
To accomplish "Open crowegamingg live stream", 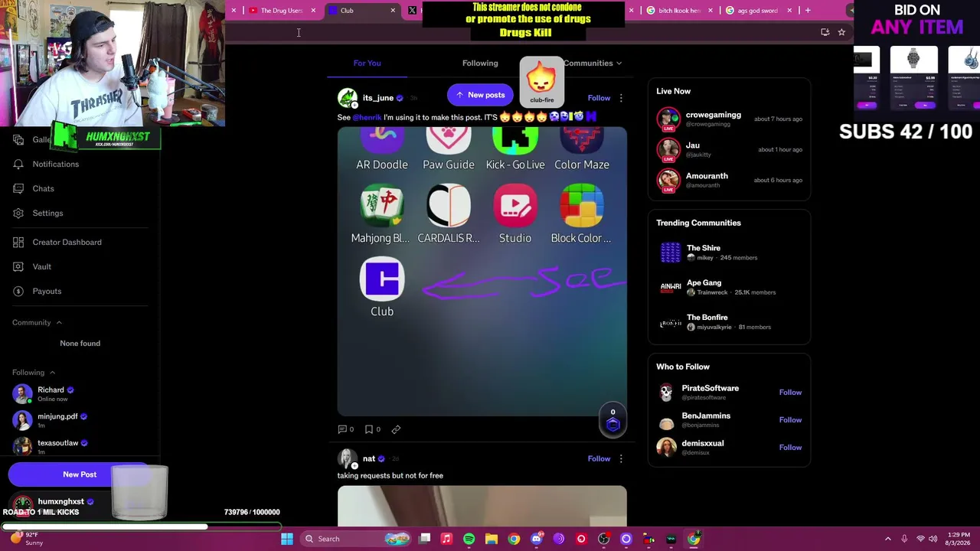I will click(x=729, y=119).
